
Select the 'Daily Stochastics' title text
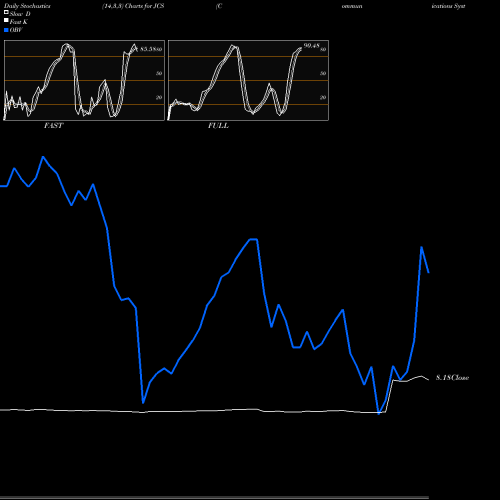point(27,6)
